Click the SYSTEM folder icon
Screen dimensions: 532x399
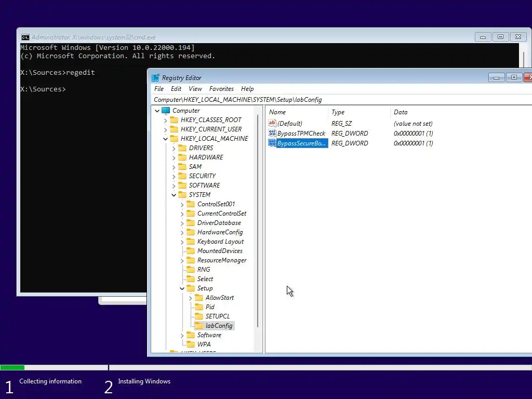[x=182, y=195]
